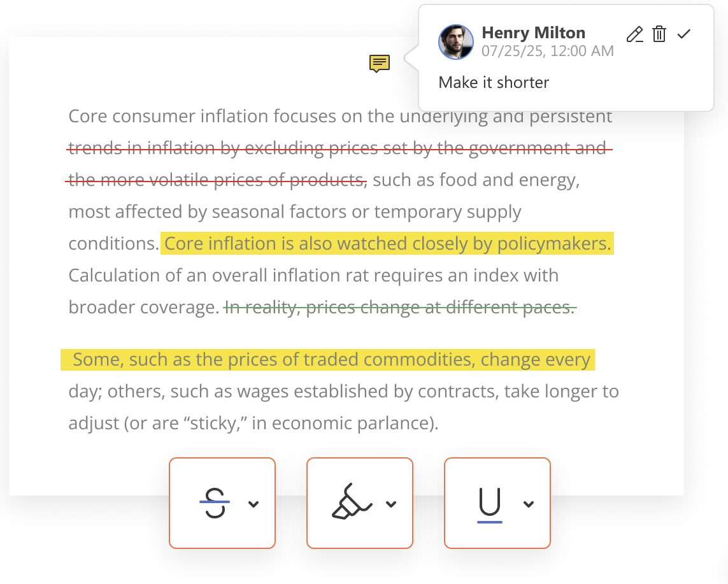Open the highlighter tool dropdown arrow

point(391,504)
